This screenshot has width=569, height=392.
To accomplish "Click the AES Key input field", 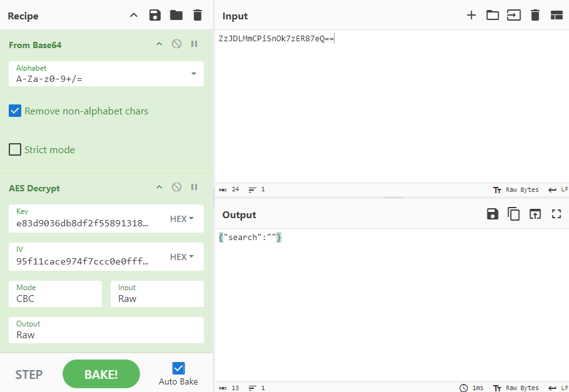I will 85,219.
